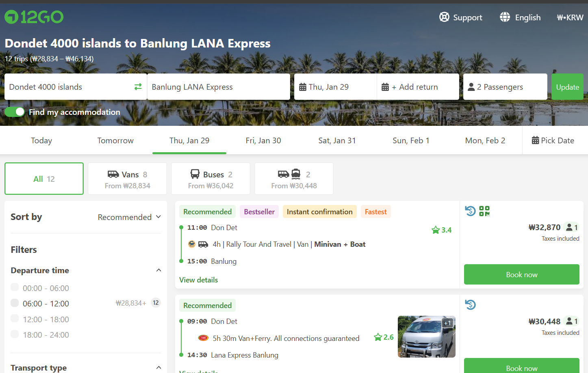
Task: Open the 2 Passengers selector
Action: click(x=505, y=87)
